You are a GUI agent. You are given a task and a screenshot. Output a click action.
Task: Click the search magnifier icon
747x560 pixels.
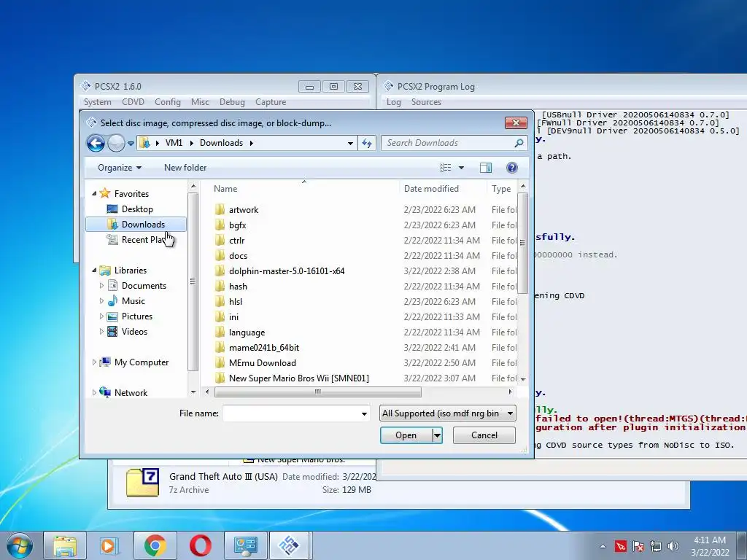click(519, 143)
